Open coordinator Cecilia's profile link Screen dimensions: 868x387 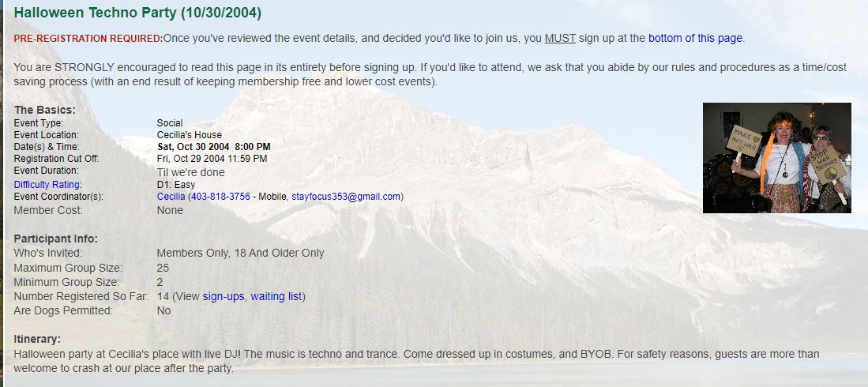click(x=171, y=197)
